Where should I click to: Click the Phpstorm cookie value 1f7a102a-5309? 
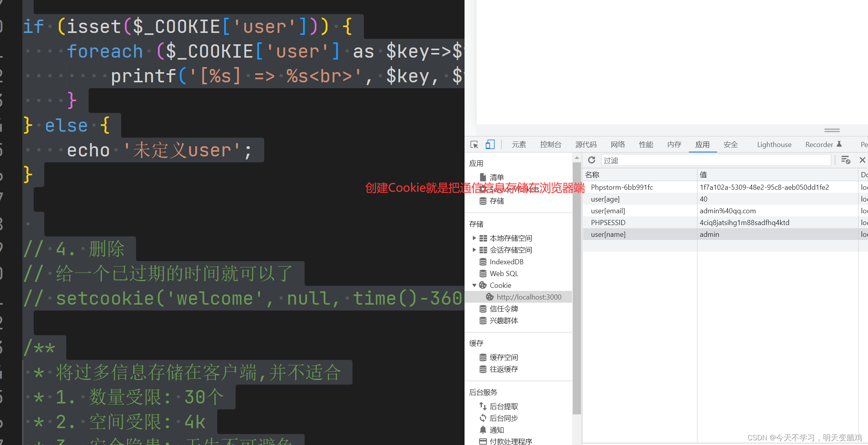pos(764,187)
